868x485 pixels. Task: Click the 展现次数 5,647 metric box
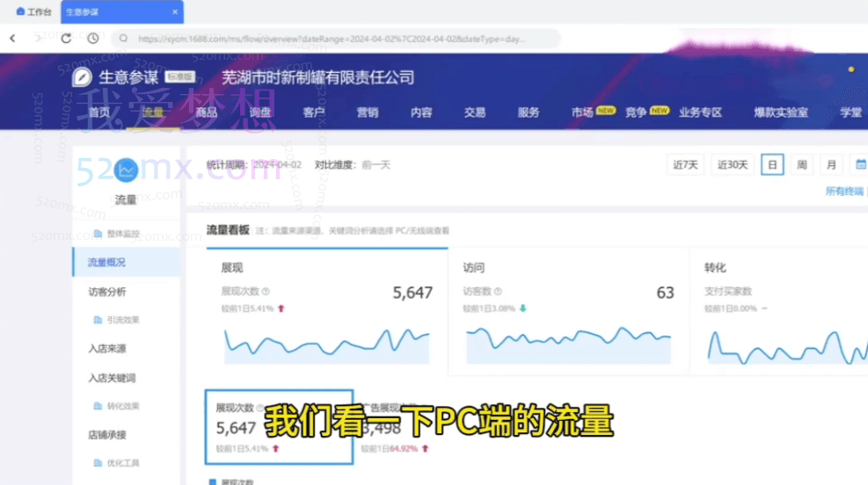[x=279, y=427]
